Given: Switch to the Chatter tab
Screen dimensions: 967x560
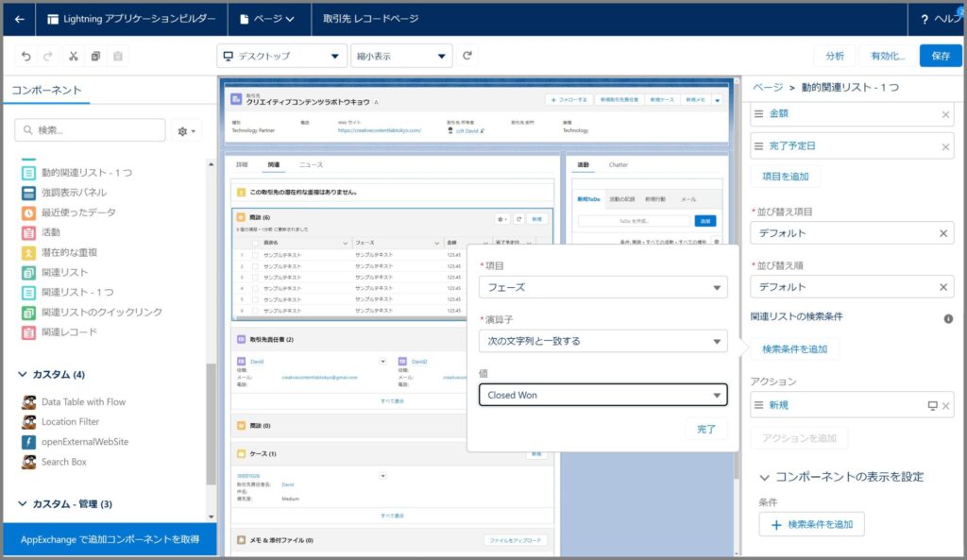Looking at the screenshot, I should pos(618,165).
